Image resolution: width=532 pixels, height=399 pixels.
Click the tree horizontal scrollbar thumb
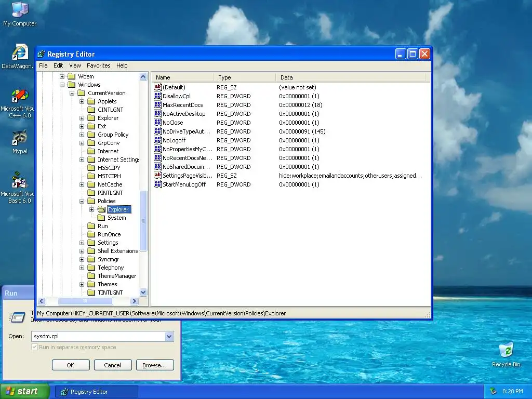[86, 301]
